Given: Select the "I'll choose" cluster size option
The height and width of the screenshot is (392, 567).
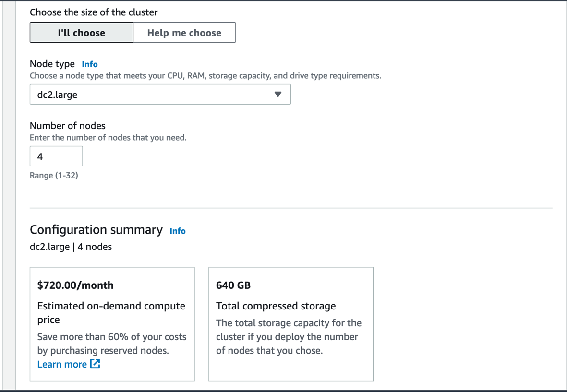Looking at the screenshot, I should click(81, 33).
